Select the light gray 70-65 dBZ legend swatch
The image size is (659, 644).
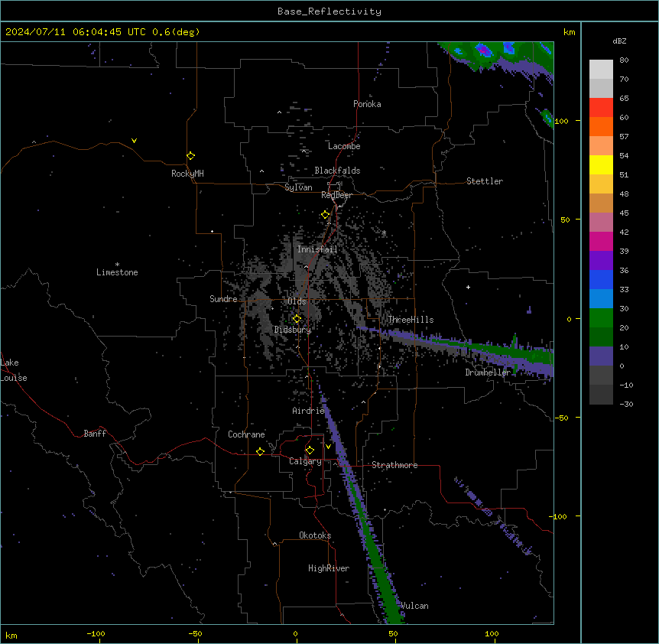[601, 88]
